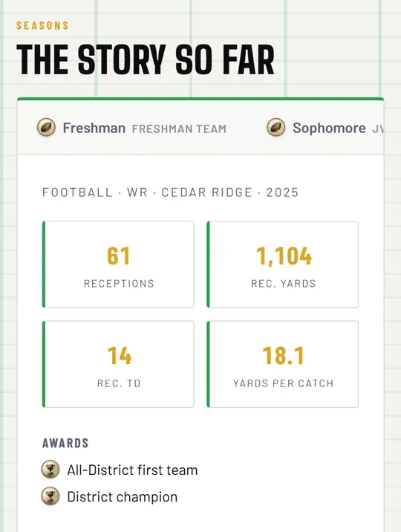Screen dimensions: 401x532
Task: Click the All-District first team award text
Action: (x=132, y=470)
